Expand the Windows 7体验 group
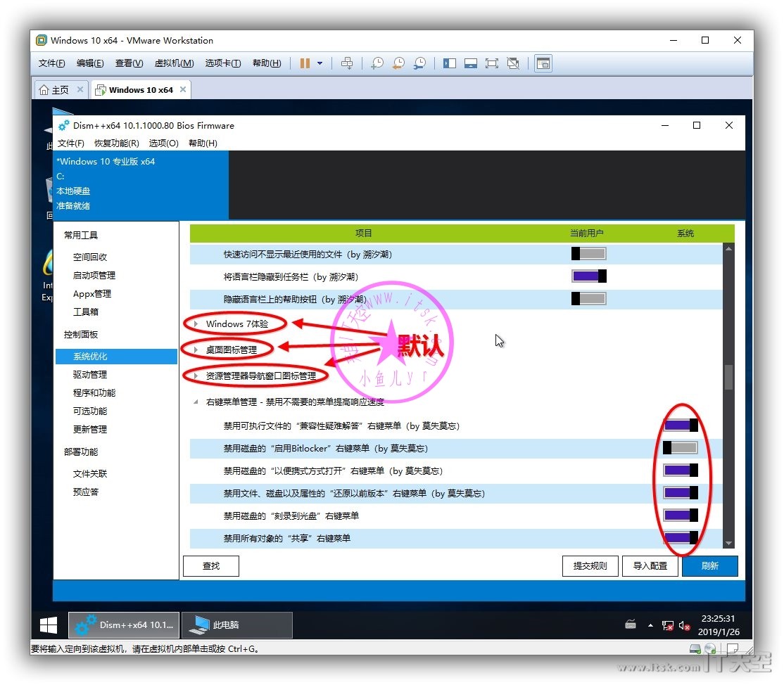This screenshot has width=784, height=685. (196, 324)
